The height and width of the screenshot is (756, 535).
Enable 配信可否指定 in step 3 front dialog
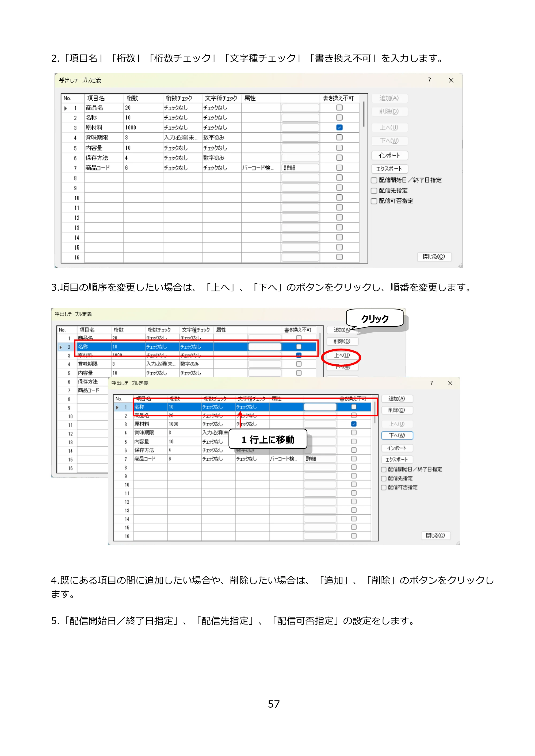[383, 487]
